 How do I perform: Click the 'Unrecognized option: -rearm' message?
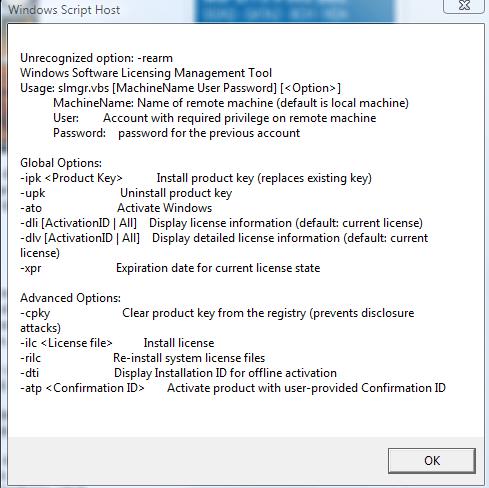[96, 58]
